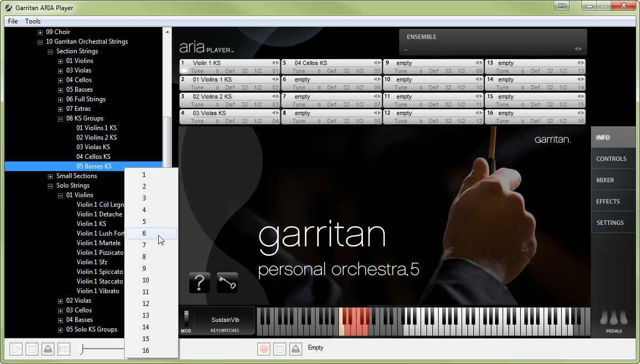Image resolution: width=640 pixels, height=364 pixels.
Task: Select Violin 1 Sfz in the tree
Action: (92, 262)
